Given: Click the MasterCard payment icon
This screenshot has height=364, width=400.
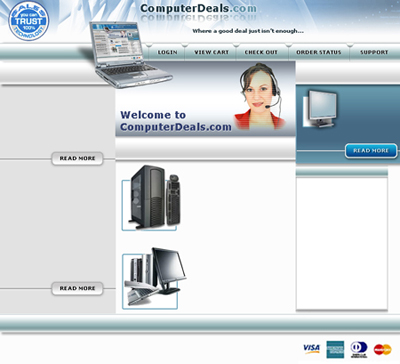Looking at the screenshot, I should [382, 349].
